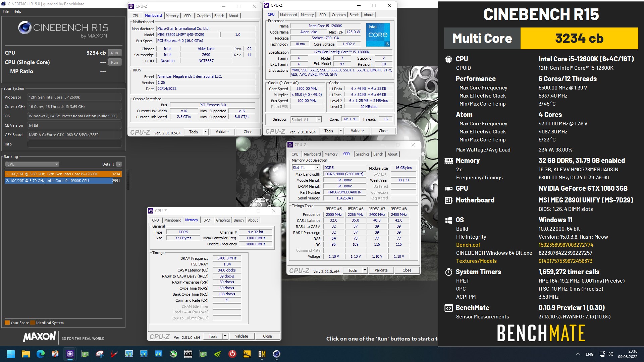Open the red power button app on taskbar
The height and width of the screenshot is (362, 644).
click(232, 354)
